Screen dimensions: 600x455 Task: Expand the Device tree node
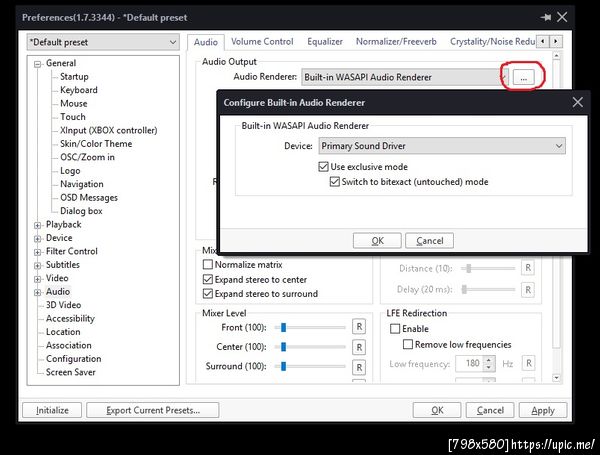pyautogui.click(x=38, y=239)
